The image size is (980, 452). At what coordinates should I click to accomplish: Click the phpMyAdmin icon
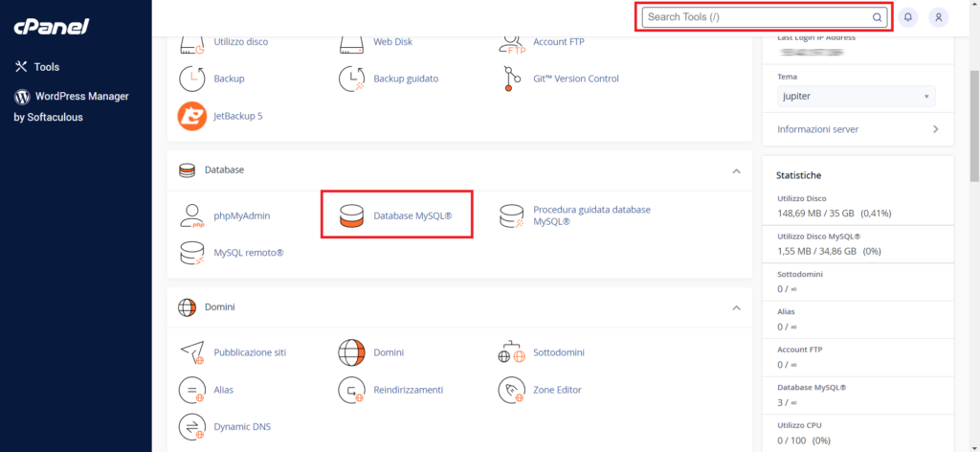pos(191,215)
